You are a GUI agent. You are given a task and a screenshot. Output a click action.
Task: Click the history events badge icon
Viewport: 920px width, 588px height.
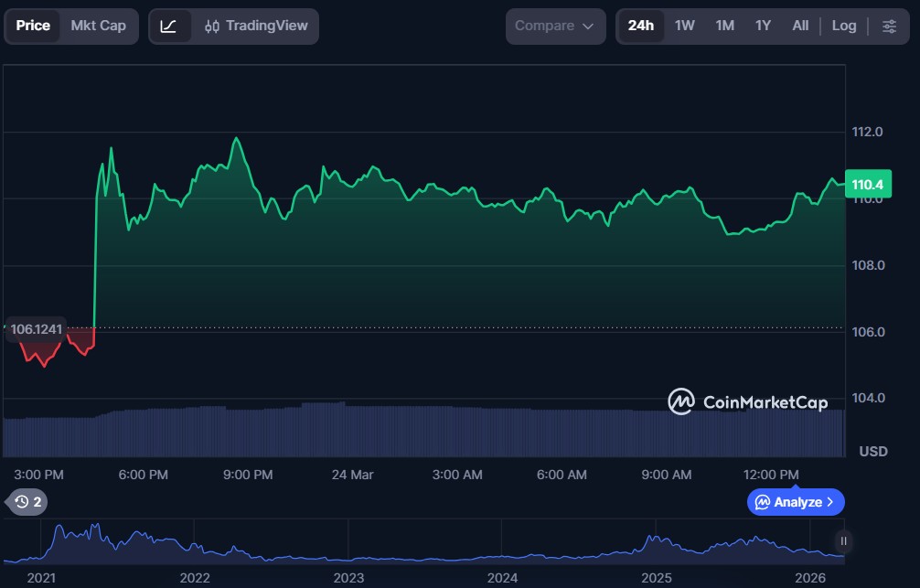pyautogui.click(x=22, y=501)
